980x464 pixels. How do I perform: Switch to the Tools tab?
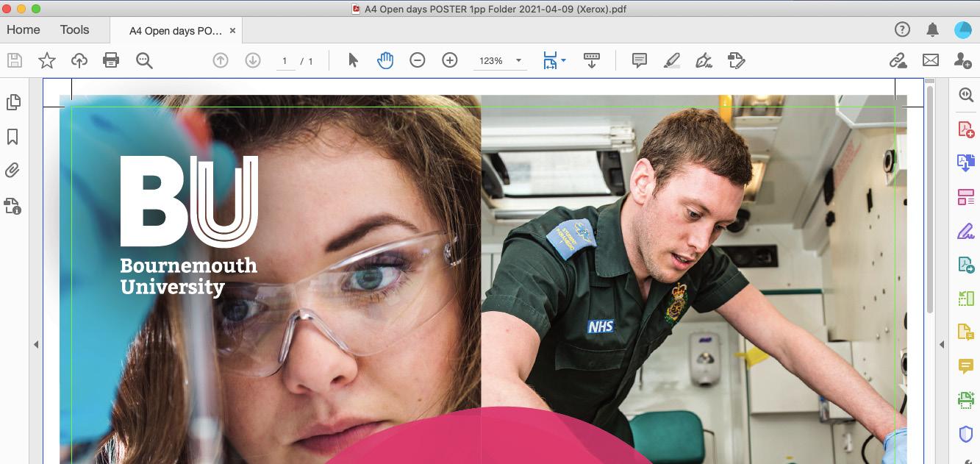[75, 30]
